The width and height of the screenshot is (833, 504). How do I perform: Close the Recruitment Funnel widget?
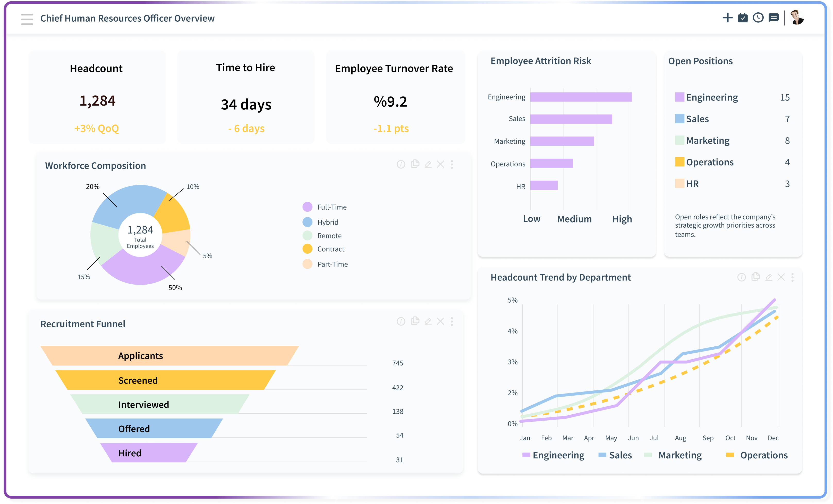(440, 321)
